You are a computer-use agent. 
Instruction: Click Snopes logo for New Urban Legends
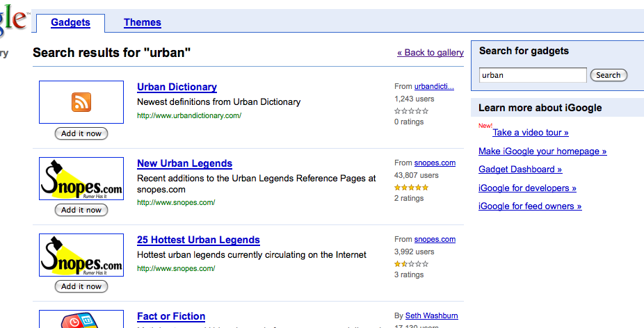[x=81, y=179]
